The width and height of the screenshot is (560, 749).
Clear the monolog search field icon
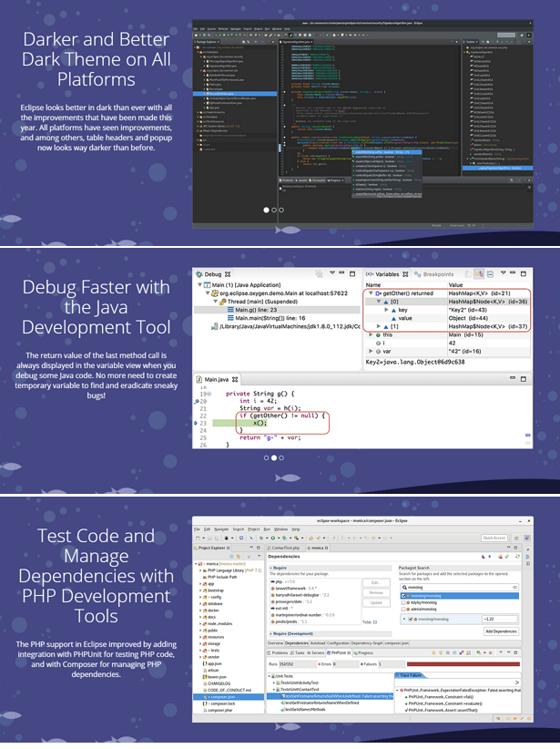[514, 587]
